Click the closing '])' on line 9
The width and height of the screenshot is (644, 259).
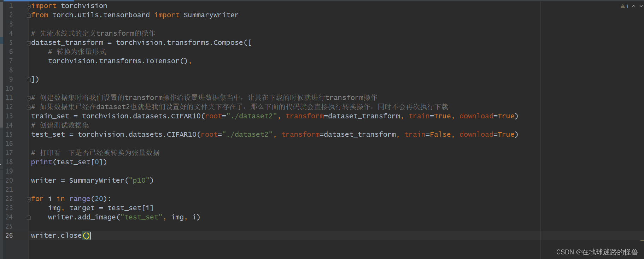(x=35, y=79)
